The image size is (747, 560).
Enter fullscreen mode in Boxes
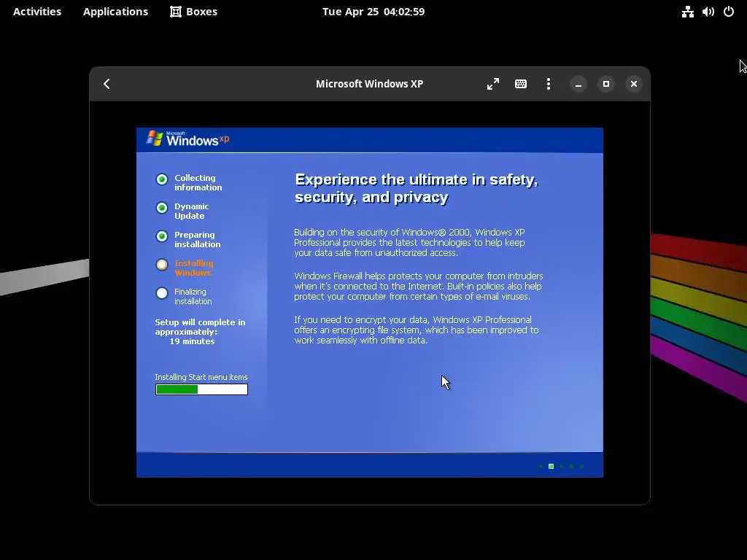[493, 85]
